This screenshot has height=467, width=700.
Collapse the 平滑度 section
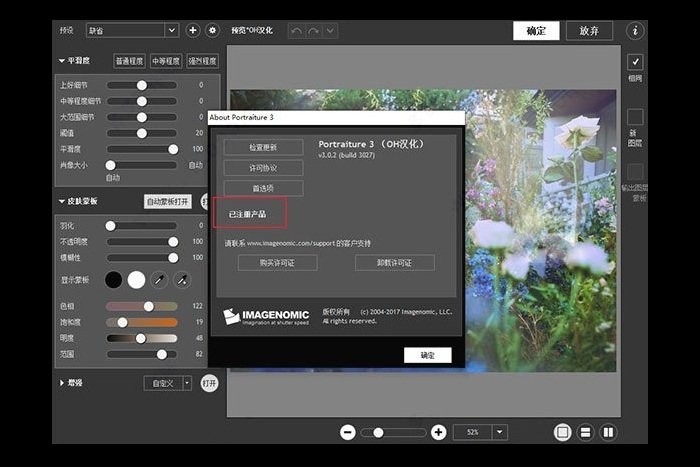coord(62,61)
